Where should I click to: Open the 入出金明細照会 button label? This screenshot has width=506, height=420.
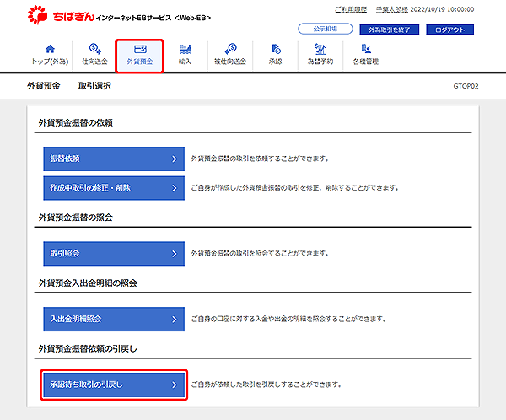[76, 320]
